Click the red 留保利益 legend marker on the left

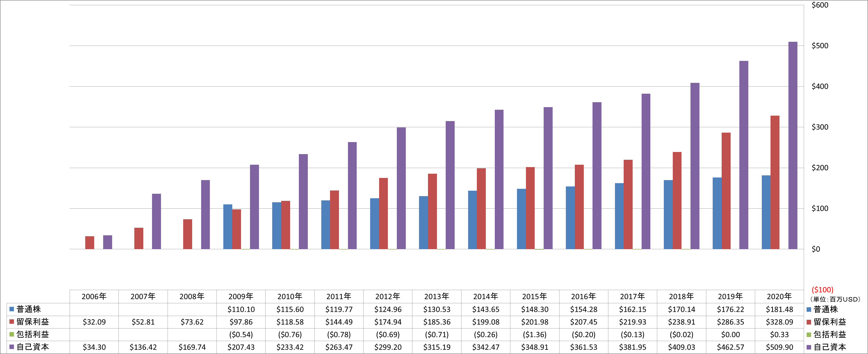pos(12,322)
